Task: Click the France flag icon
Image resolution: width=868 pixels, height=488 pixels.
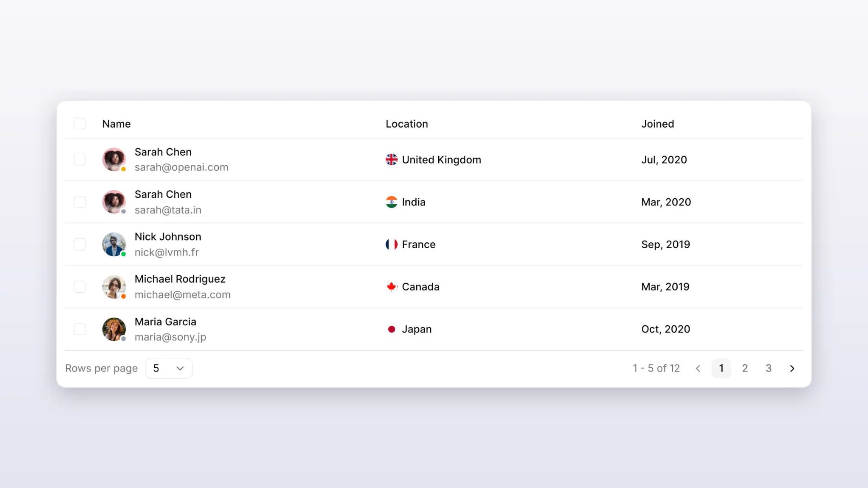Action: (392, 244)
